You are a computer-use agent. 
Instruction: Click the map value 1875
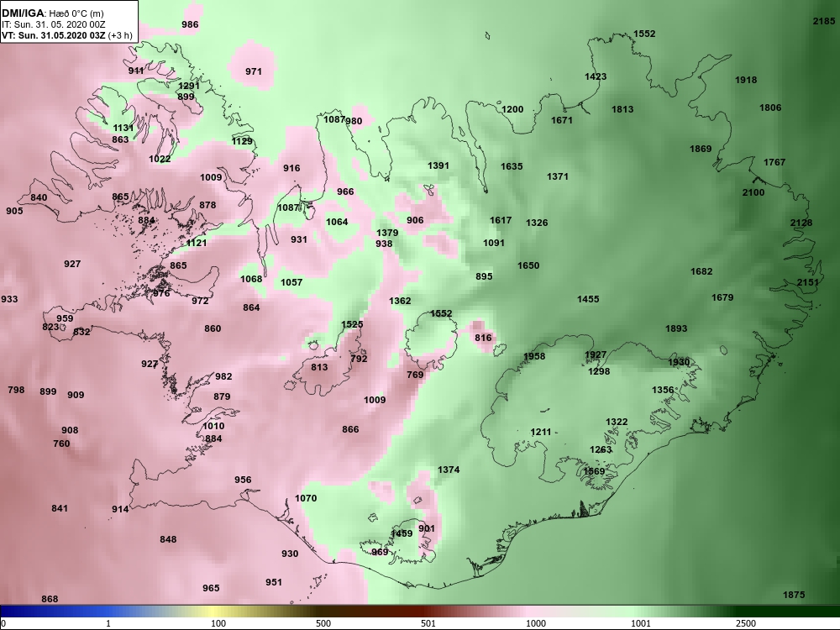point(794,595)
